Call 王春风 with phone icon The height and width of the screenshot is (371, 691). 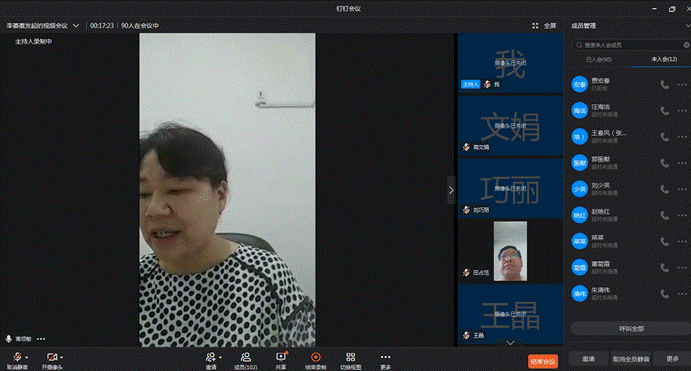[x=665, y=137]
